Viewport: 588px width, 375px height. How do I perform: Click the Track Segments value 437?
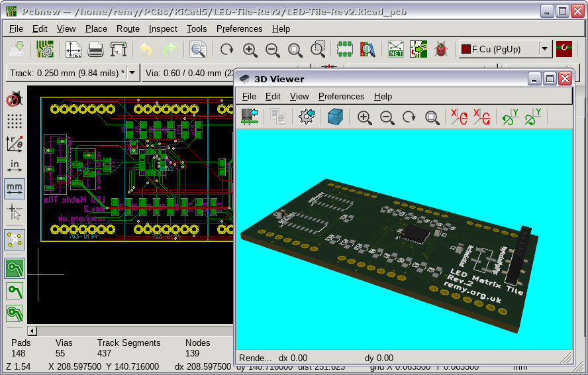click(x=104, y=353)
